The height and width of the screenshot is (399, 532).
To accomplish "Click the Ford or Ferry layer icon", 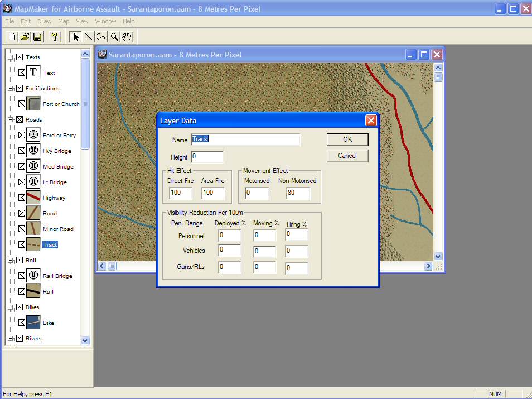I will 33,135.
